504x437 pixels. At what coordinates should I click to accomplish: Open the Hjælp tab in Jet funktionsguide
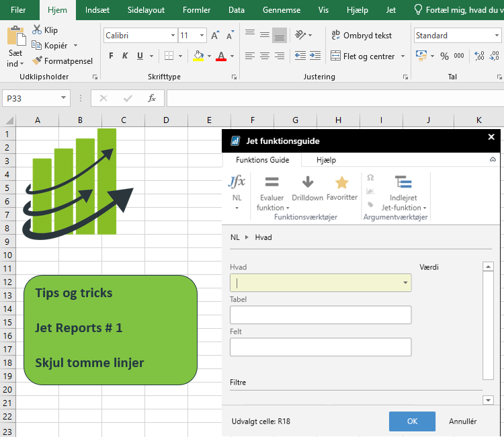[x=326, y=160]
